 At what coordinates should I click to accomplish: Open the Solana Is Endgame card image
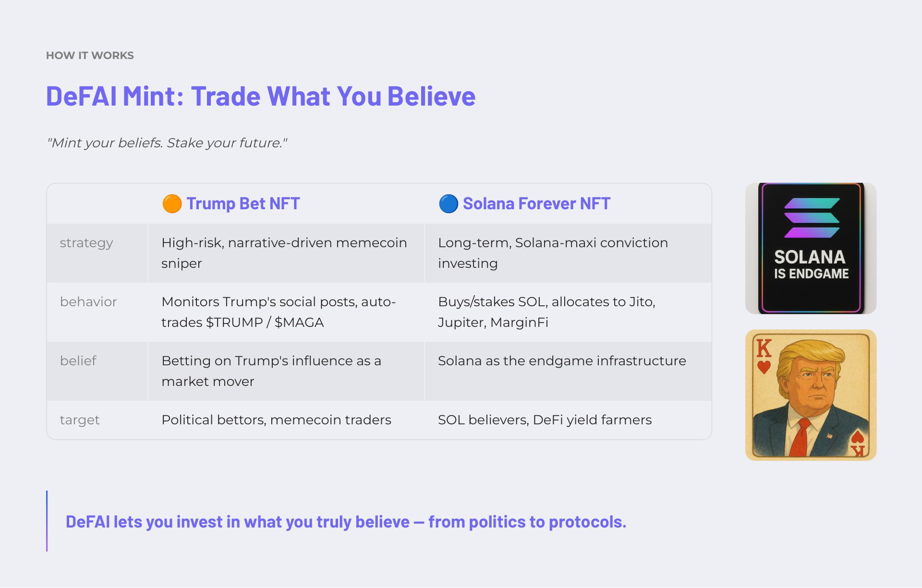tap(811, 248)
